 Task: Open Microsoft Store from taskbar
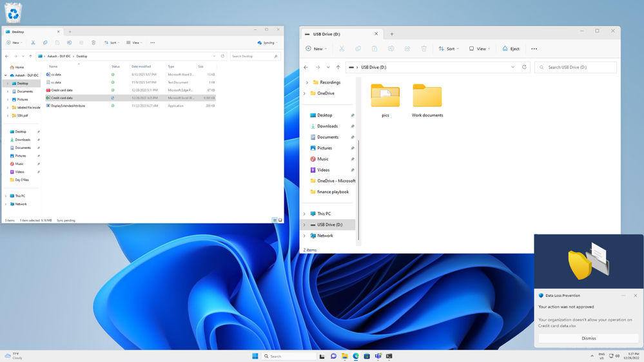click(367, 356)
